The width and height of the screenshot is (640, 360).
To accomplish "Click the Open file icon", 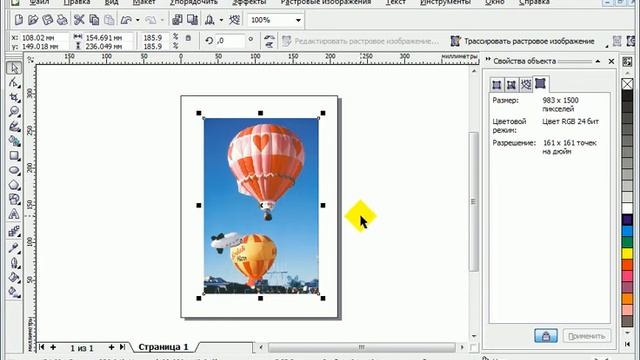I will click(x=33, y=20).
